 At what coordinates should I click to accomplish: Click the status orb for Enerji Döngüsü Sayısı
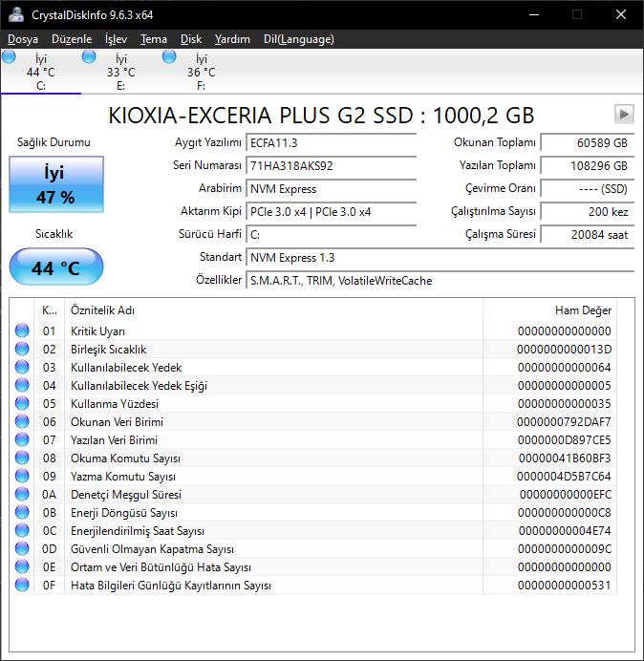pos(22,512)
